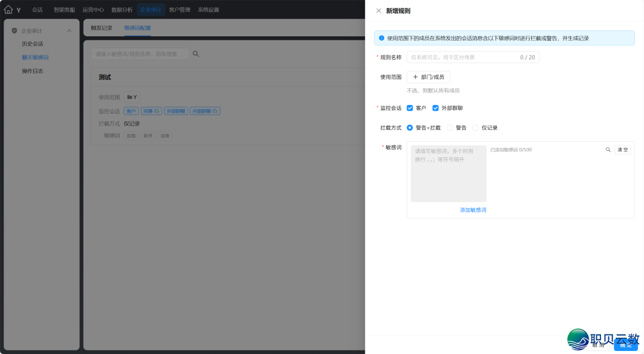The image size is (644, 354).
Task: Open 智能客服 in top menu
Action: click(x=64, y=10)
